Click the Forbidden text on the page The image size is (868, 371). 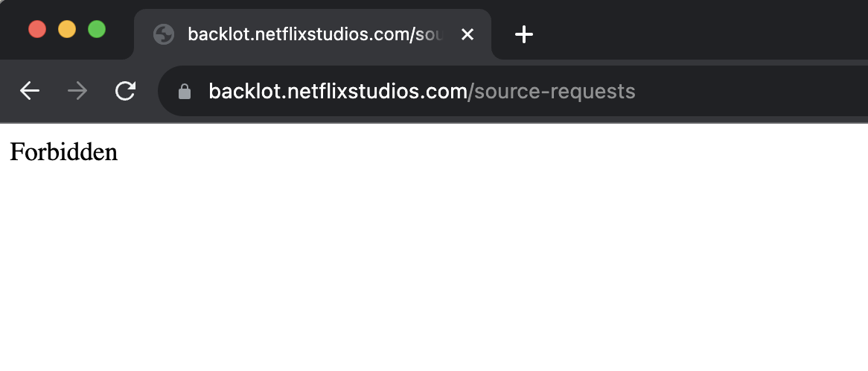[64, 152]
